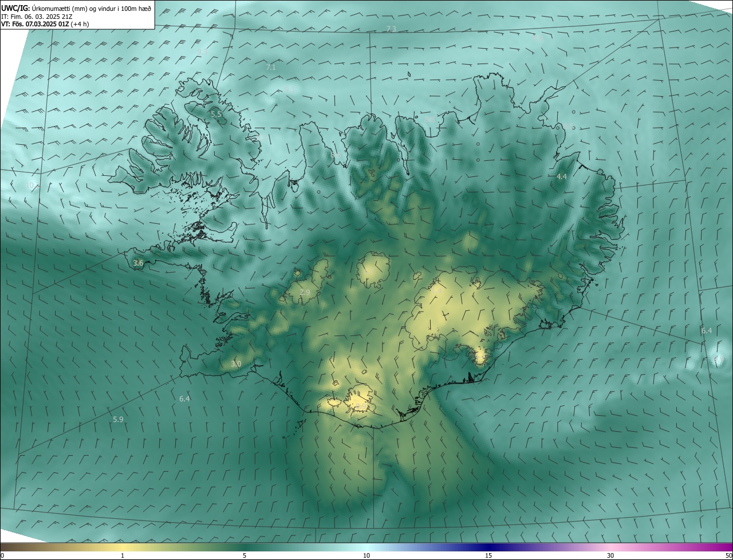Click the 6.4 label beside the 5.9 label

click(184, 399)
